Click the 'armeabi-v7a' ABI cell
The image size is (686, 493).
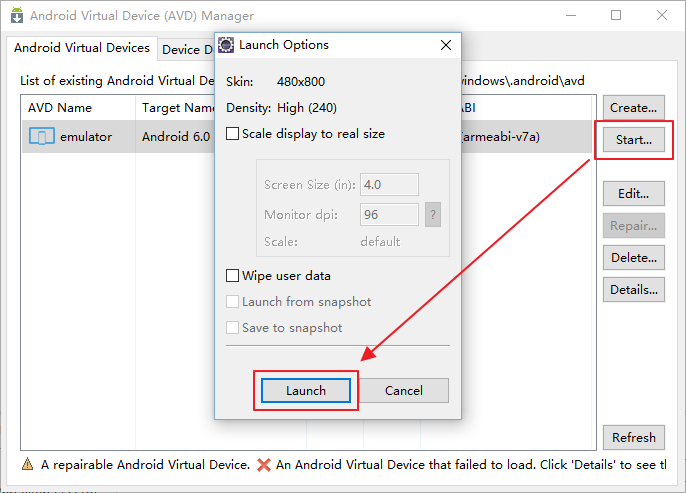tap(500, 137)
